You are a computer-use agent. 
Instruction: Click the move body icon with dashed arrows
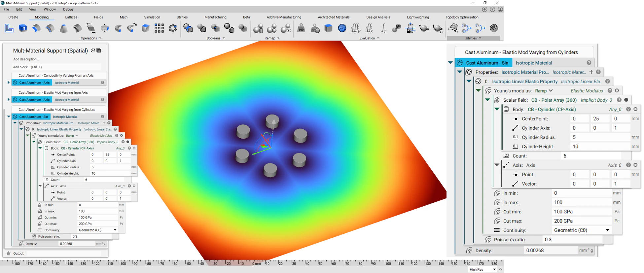pos(91,28)
